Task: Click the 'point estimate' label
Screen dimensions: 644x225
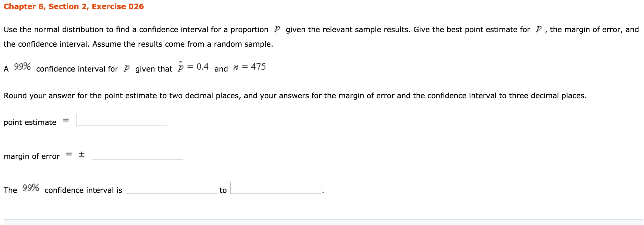Action: coord(30,122)
